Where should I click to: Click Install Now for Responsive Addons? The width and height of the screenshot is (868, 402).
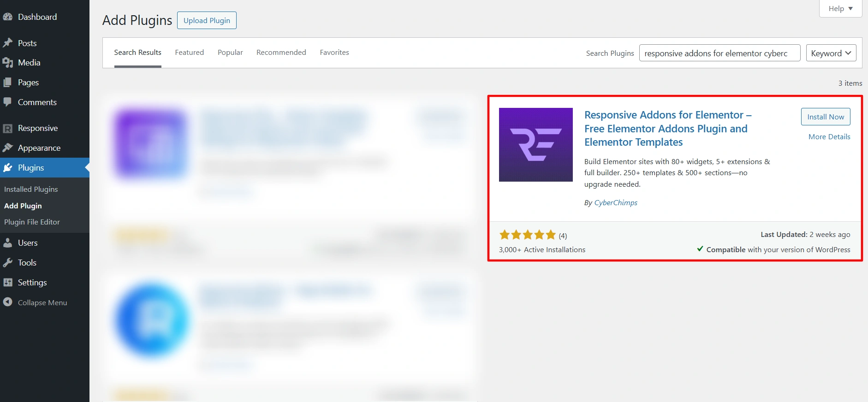pyautogui.click(x=826, y=117)
